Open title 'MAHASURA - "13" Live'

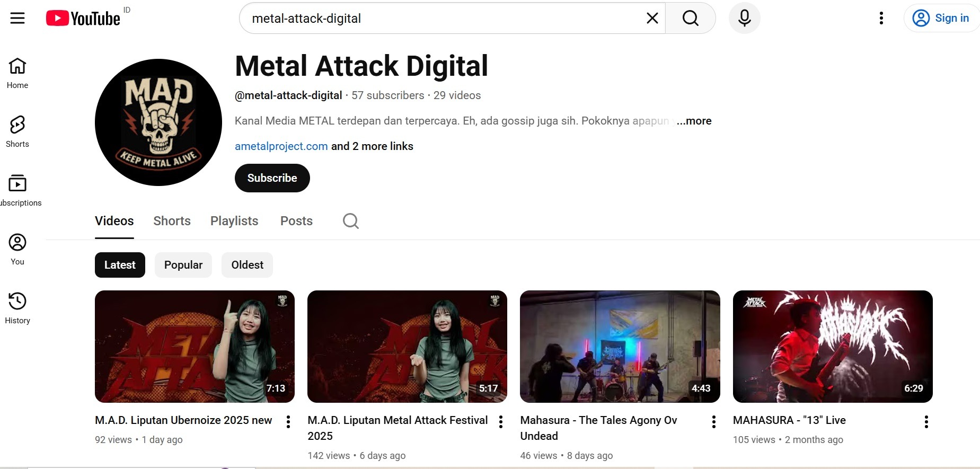point(789,420)
